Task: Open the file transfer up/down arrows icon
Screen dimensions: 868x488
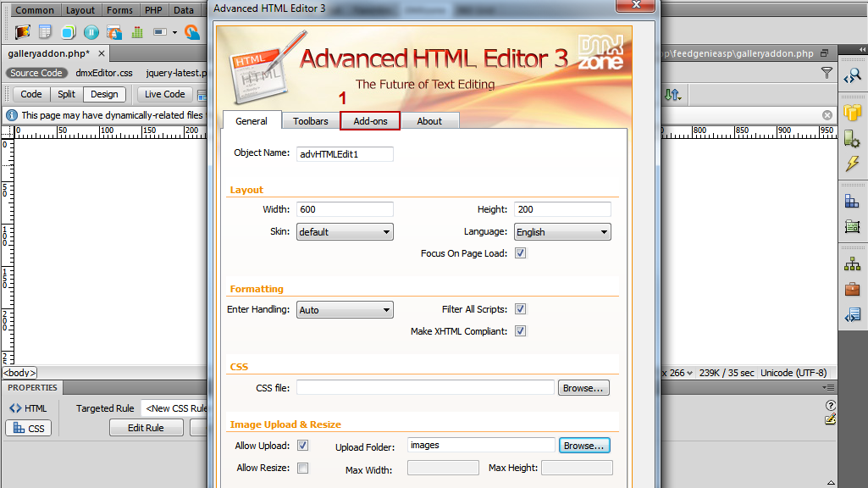Action: coord(672,95)
